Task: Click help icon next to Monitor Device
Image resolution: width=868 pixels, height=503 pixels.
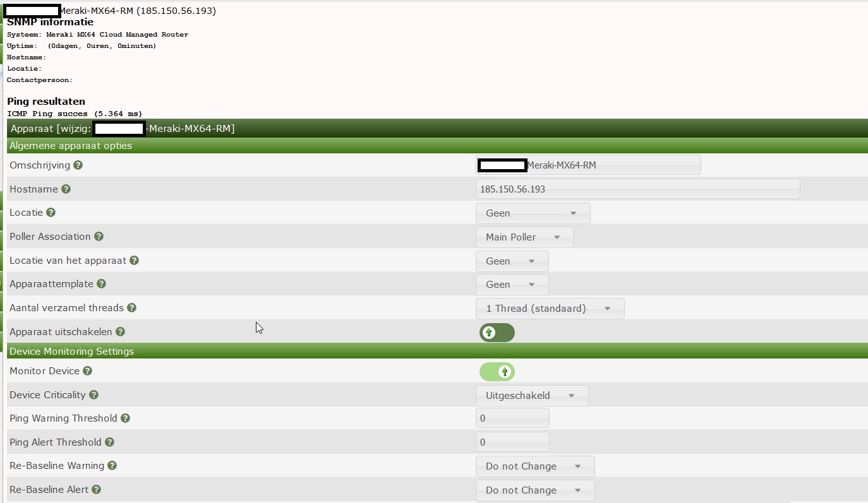Action: pos(87,371)
